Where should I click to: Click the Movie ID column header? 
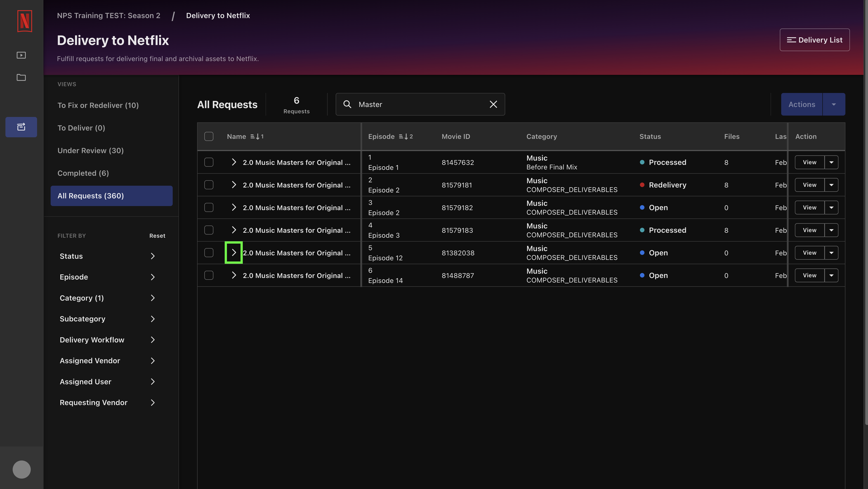[455, 136]
